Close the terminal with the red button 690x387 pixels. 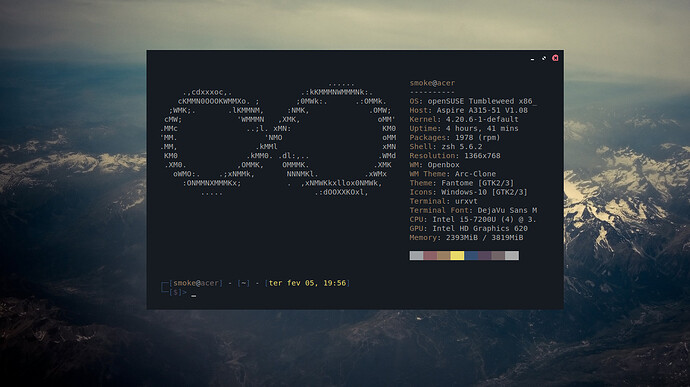tap(555, 58)
